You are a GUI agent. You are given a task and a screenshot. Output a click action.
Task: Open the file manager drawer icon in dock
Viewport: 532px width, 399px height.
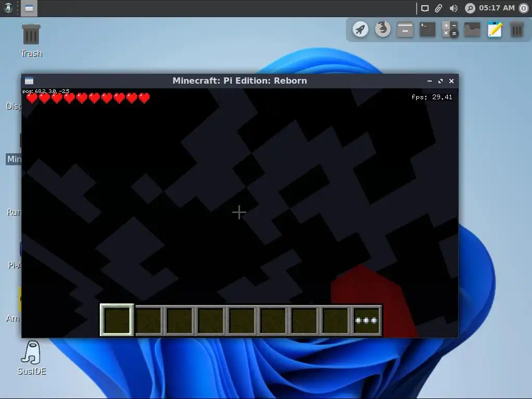pyautogui.click(x=405, y=30)
